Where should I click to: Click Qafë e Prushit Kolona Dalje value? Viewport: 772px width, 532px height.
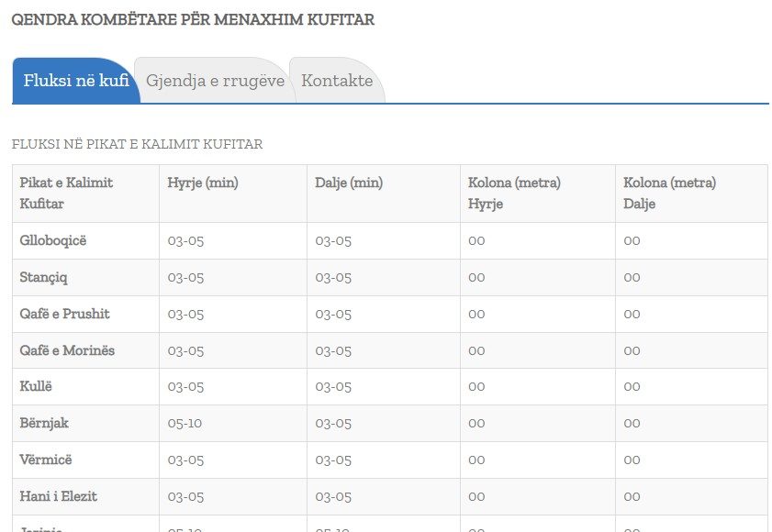click(632, 314)
